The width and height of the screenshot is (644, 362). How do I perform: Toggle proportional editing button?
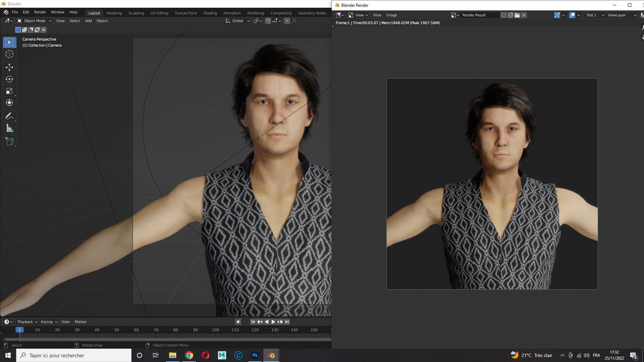click(287, 21)
